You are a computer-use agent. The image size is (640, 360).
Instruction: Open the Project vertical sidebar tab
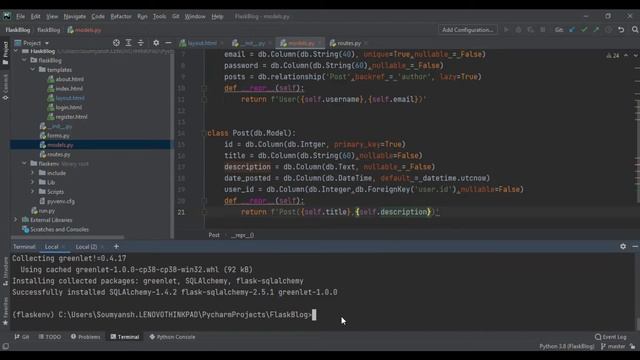tap(5, 53)
